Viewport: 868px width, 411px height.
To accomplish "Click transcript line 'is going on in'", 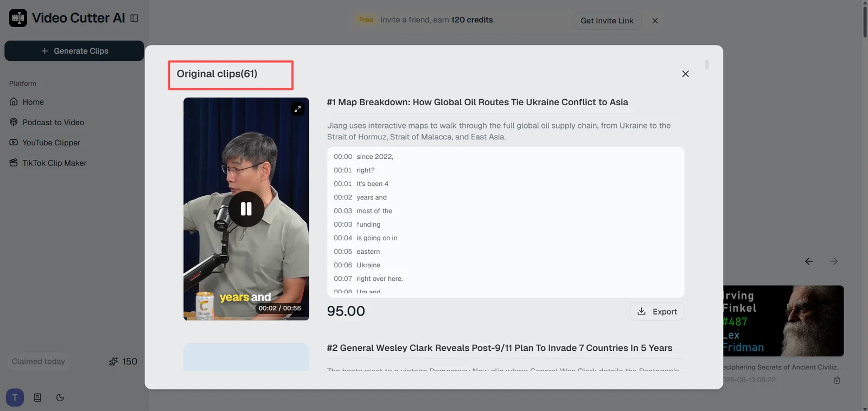I will click(x=377, y=238).
